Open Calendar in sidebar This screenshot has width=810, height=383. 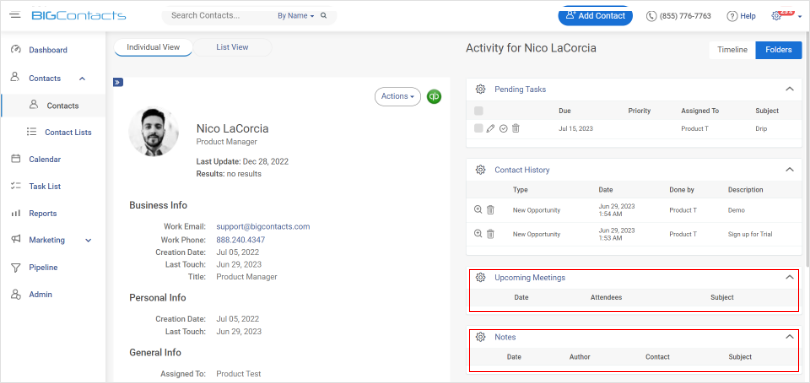(44, 159)
